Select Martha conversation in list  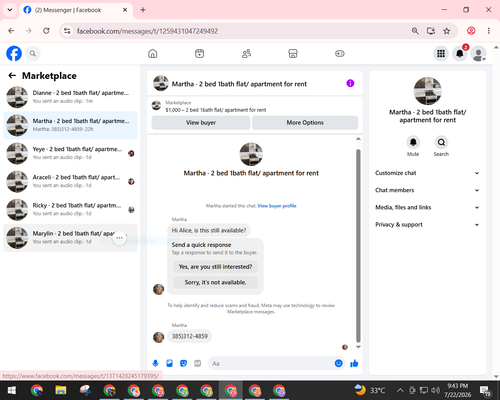70,125
